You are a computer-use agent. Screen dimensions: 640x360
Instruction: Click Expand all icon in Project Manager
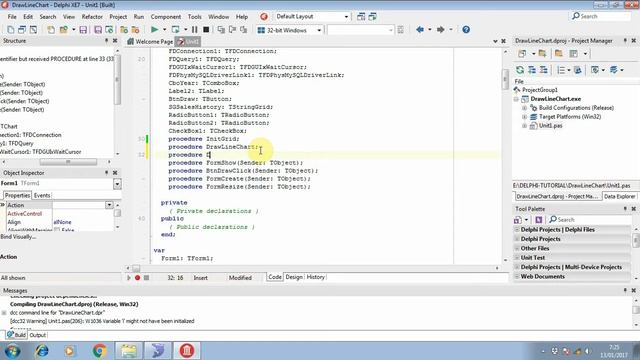532,70
